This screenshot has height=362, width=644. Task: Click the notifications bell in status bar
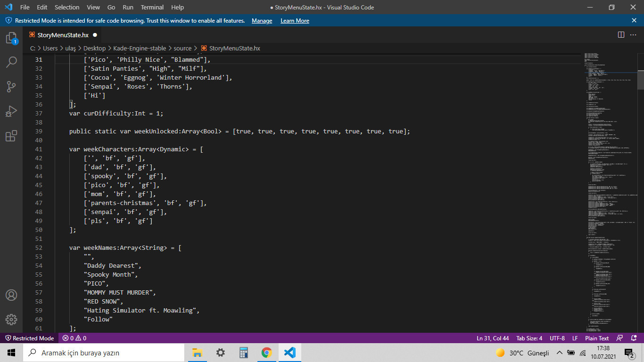pyautogui.click(x=634, y=338)
